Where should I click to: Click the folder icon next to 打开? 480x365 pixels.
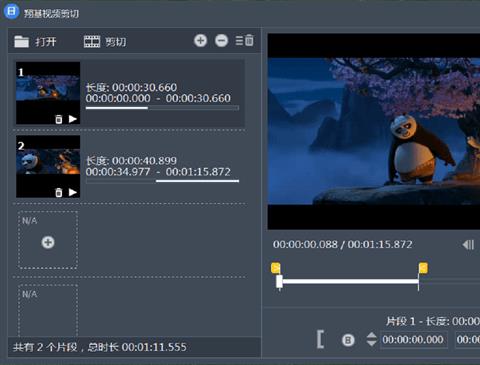coord(22,42)
